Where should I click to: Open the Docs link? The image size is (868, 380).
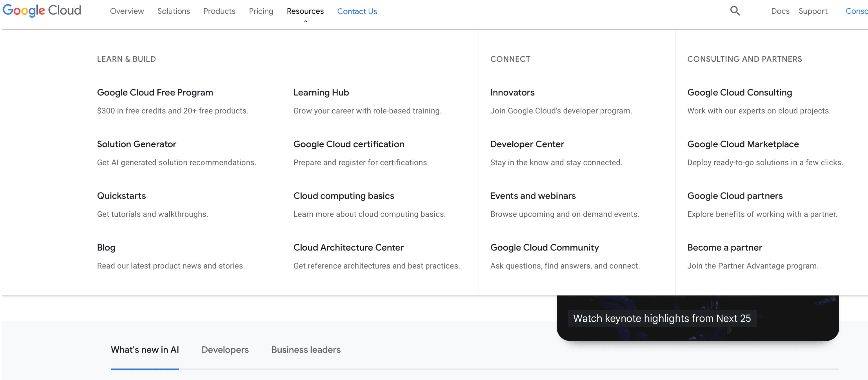(x=780, y=11)
